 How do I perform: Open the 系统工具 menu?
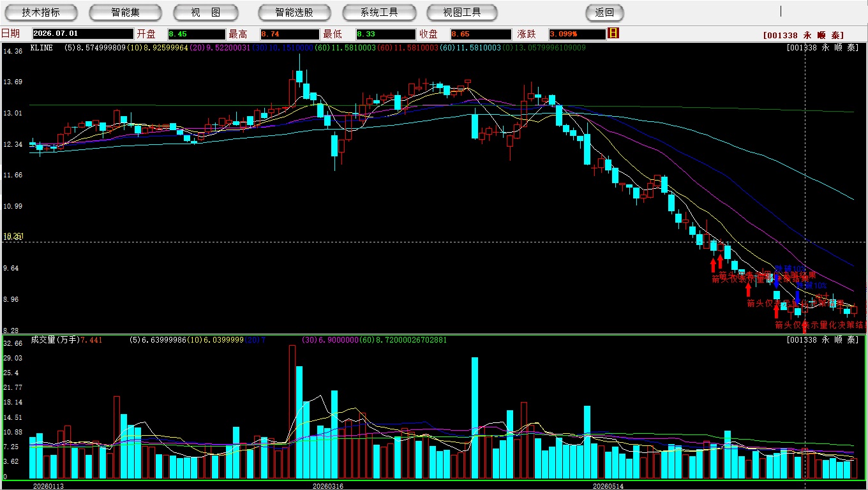point(379,12)
